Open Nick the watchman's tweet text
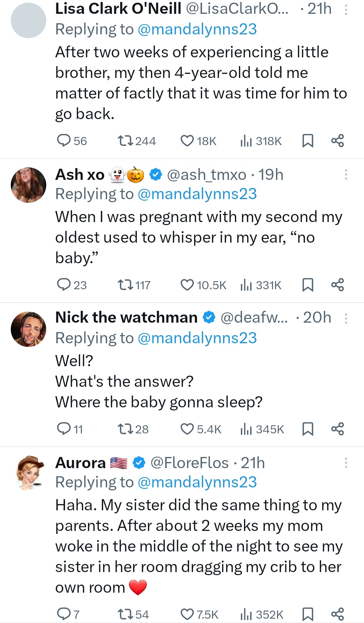Viewport: 364px width, 623px height. (x=158, y=381)
